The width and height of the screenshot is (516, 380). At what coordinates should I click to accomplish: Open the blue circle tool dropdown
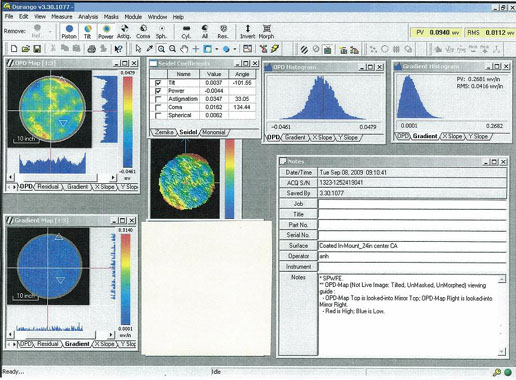click(235, 49)
